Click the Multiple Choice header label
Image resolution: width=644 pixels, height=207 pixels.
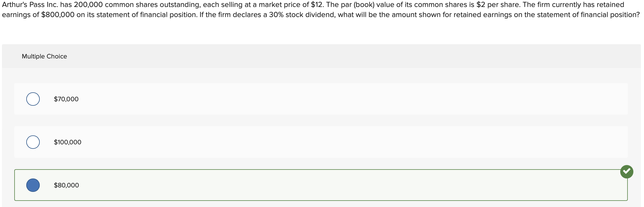(x=44, y=56)
